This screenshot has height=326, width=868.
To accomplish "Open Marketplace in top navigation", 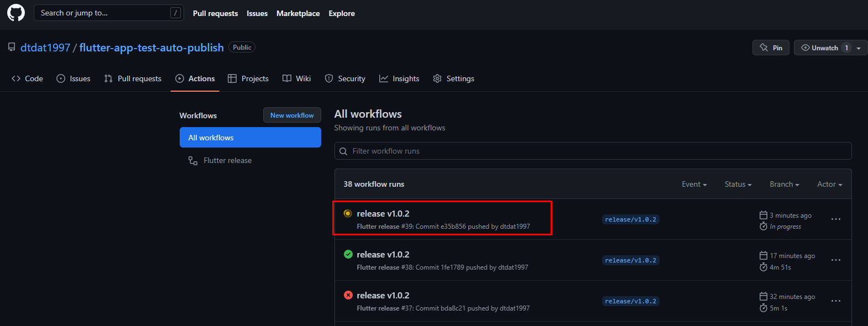I will click(x=298, y=13).
